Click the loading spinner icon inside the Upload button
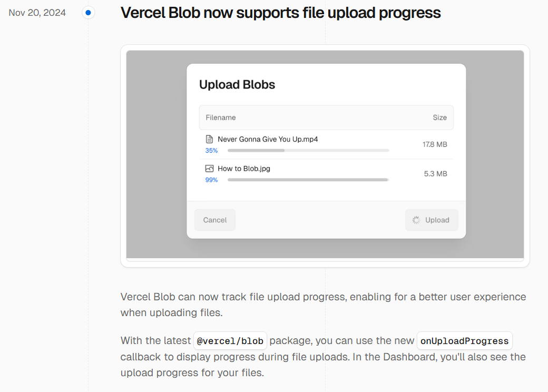Image resolution: width=548 pixels, height=392 pixels. 416,220
